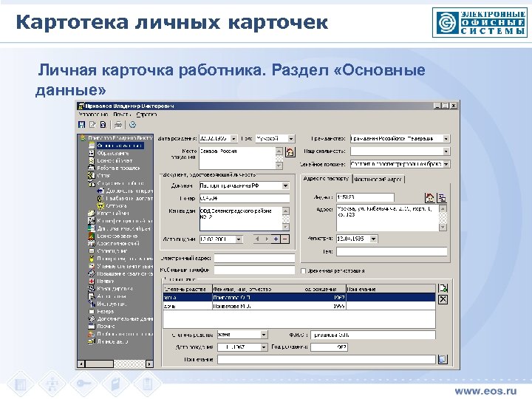Open the Дата рождения date dropdown

click(233, 138)
